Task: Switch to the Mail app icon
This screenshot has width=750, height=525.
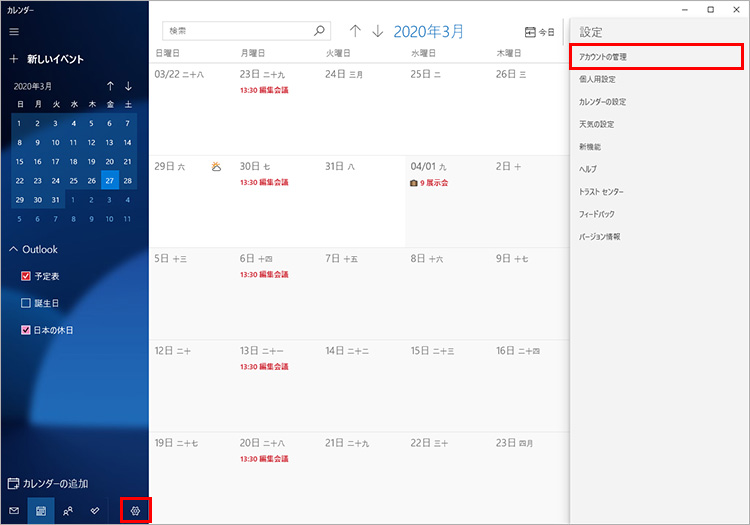Action: pyautogui.click(x=14, y=510)
